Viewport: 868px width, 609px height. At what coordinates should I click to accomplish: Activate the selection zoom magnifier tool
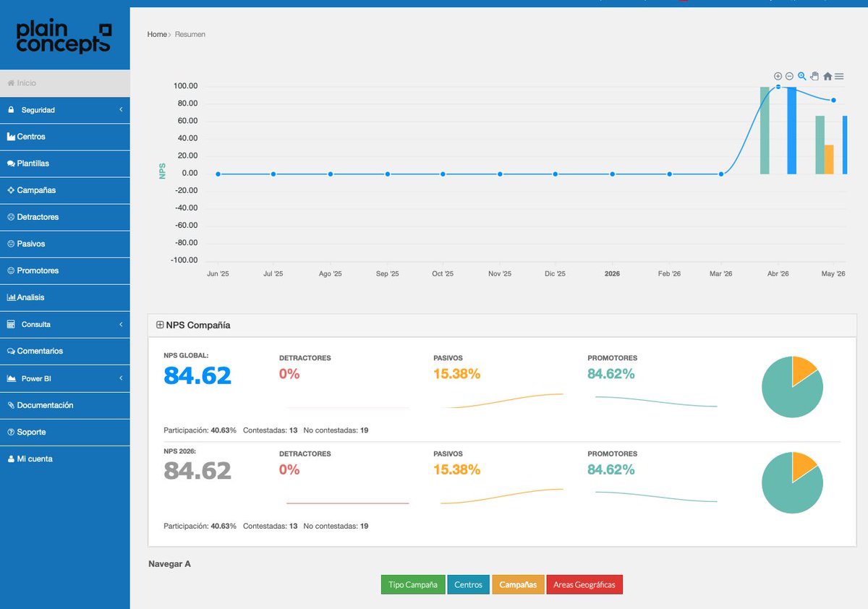coord(801,76)
